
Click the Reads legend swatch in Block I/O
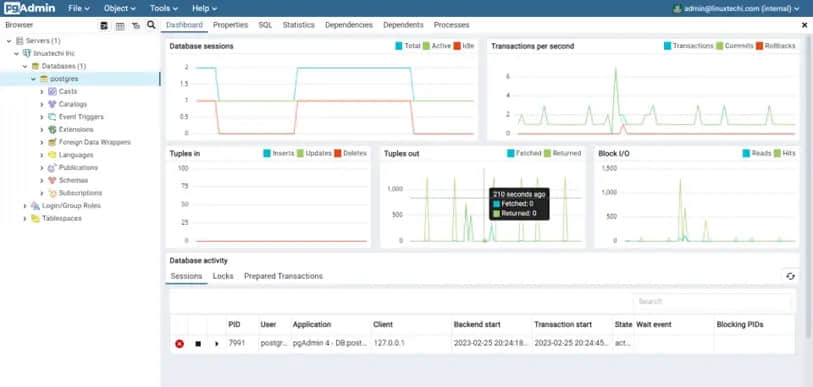tap(746, 154)
